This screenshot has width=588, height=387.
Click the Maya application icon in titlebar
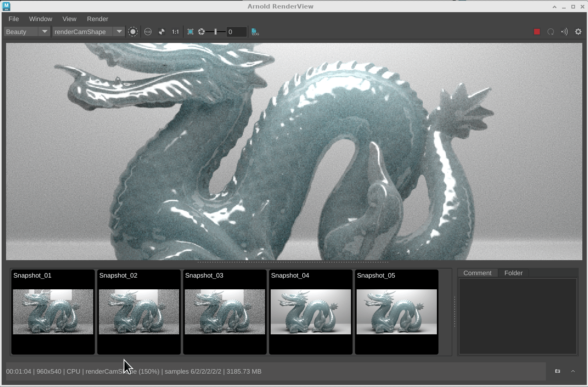(6, 6)
